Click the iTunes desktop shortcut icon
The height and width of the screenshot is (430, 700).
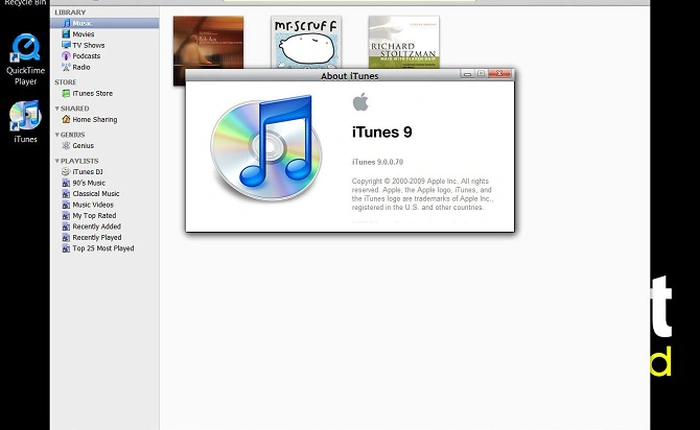click(24, 118)
